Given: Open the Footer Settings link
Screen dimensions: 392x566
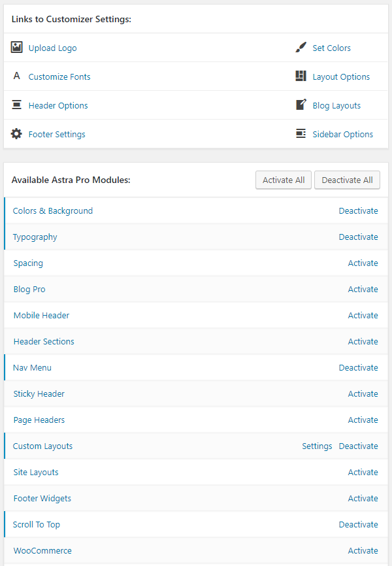Looking at the screenshot, I should pos(57,134).
